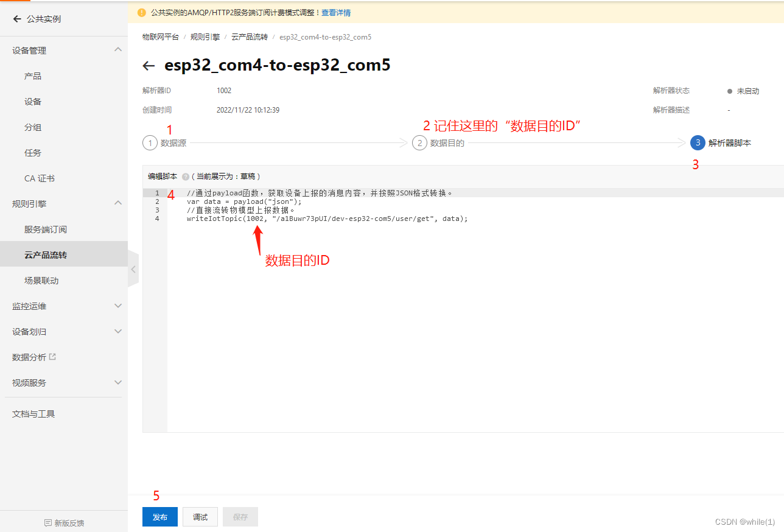The width and height of the screenshot is (784, 532).
Task: Expand the 监控运维 section
Action: click(x=118, y=306)
